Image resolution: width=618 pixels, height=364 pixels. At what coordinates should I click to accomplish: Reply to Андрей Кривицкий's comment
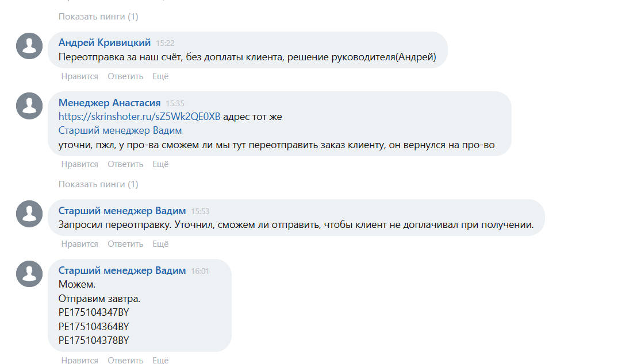coord(125,76)
